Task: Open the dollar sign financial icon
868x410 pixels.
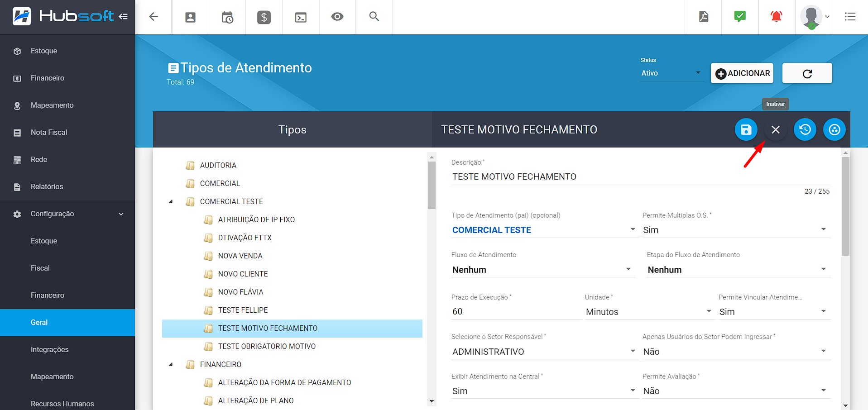Action: click(x=264, y=17)
